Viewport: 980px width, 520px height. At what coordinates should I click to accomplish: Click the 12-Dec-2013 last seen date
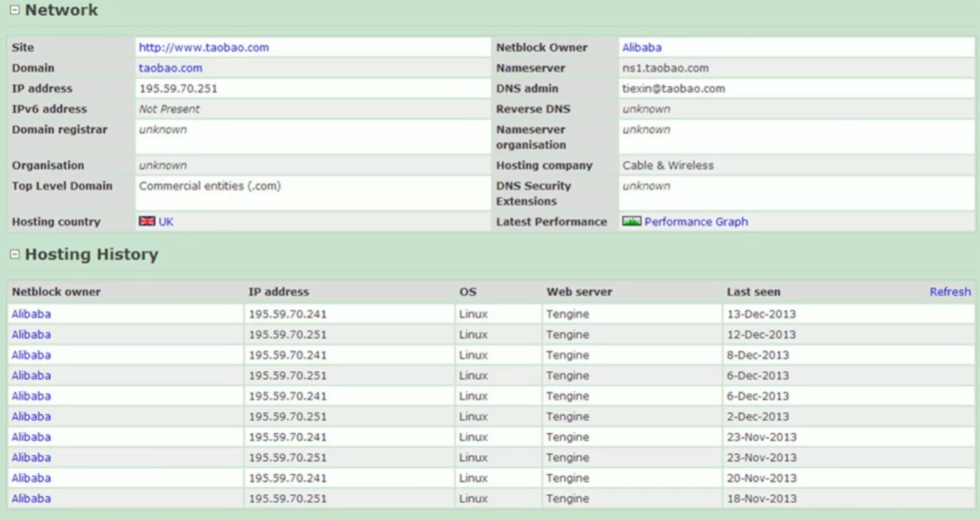pyautogui.click(x=761, y=334)
